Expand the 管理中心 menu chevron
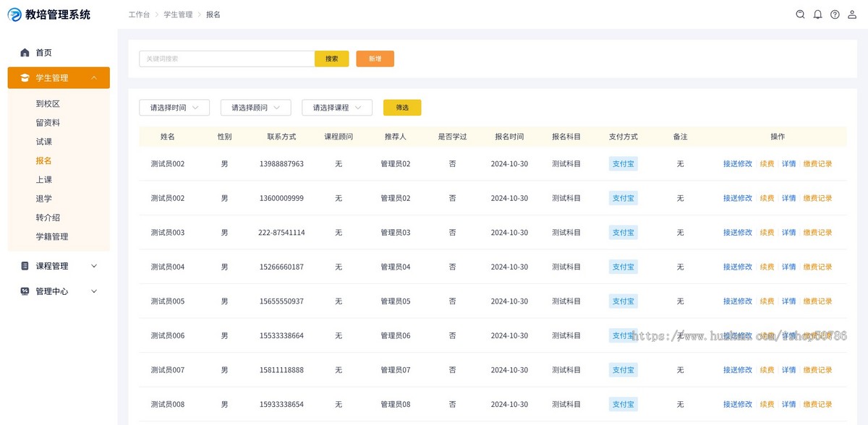This screenshot has height=425, width=868. [94, 291]
